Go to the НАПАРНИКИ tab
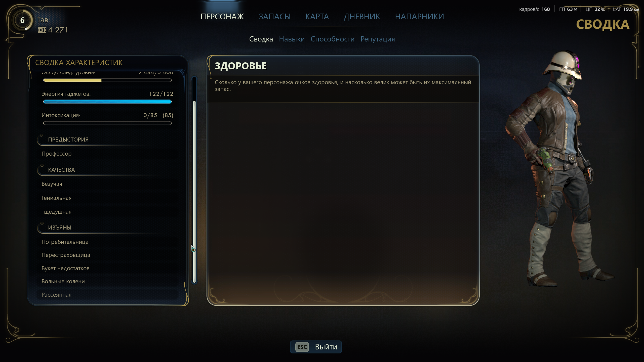The height and width of the screenshot is (362, 644). click(x=420, y=17)
